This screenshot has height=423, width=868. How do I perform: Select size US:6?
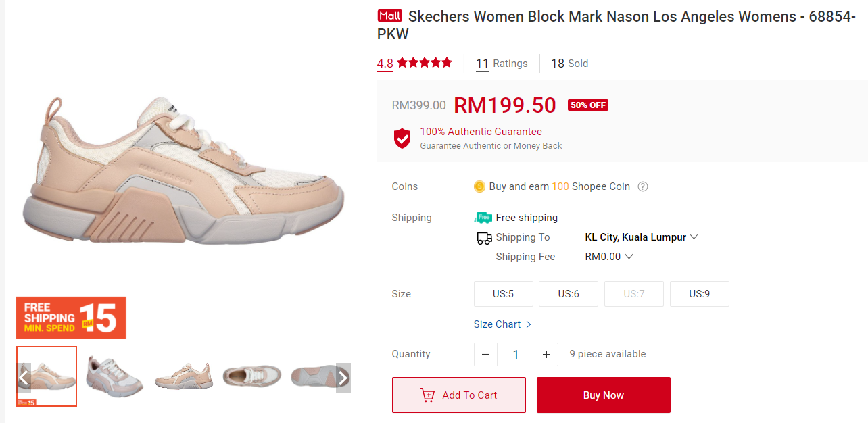tap(569, 294)
